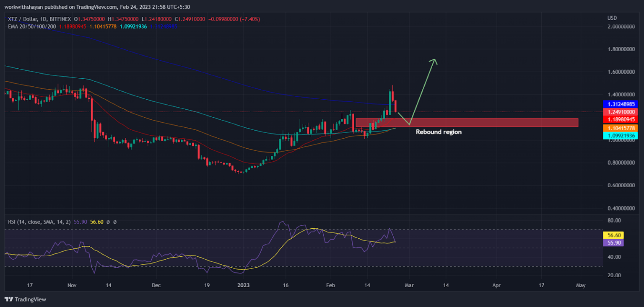The width and height of the screenshot is (644, 307).
Task: Click the first ø symbol in RSI legend
Action: [108, 223]
